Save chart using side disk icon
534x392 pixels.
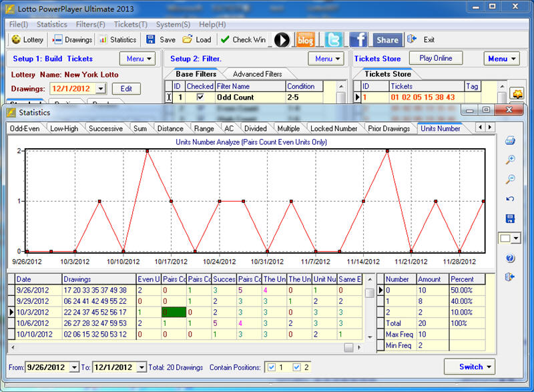(x=510, y=218)
